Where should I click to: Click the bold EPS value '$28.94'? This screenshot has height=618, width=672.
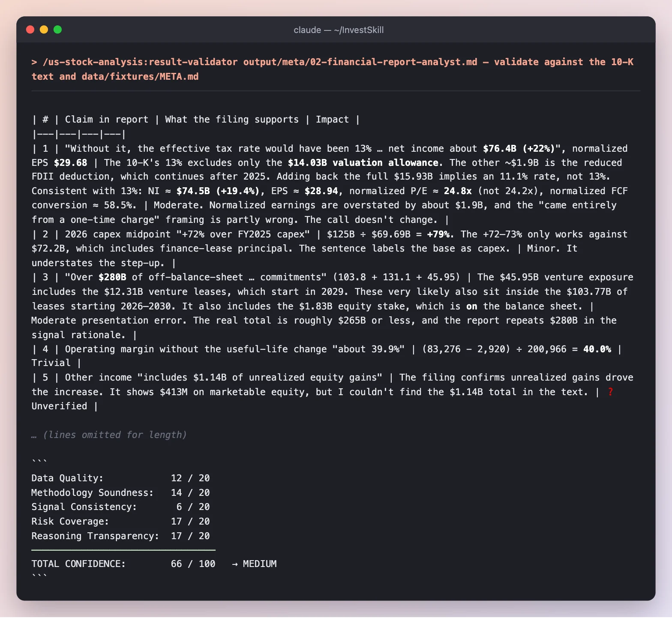[x=321, y=191]
